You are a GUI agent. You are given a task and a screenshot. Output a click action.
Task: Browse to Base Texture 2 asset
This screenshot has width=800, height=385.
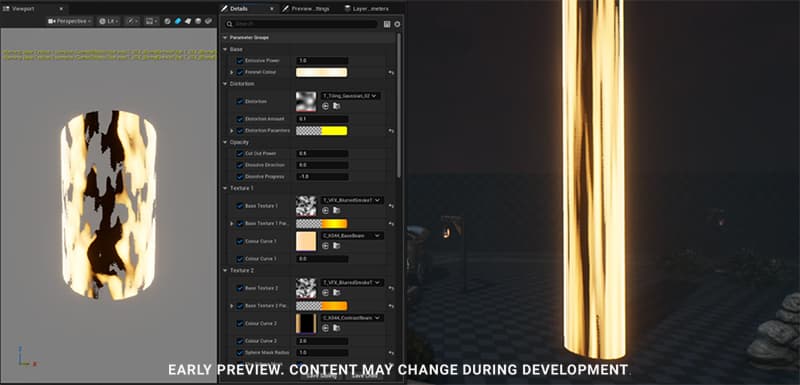coord(336,292)
